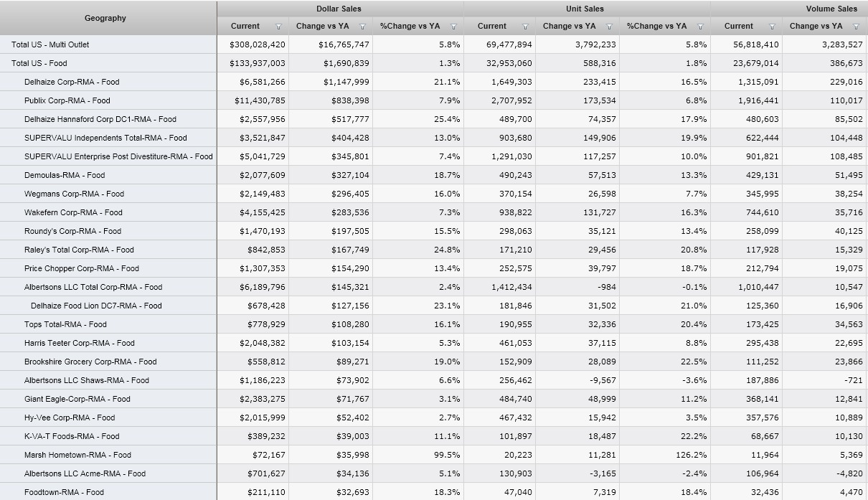The image size is (868, 500).
Task: Open filter for Volume Sales Change vs YA
Action: pyautogui.click(x=856, y=27)
